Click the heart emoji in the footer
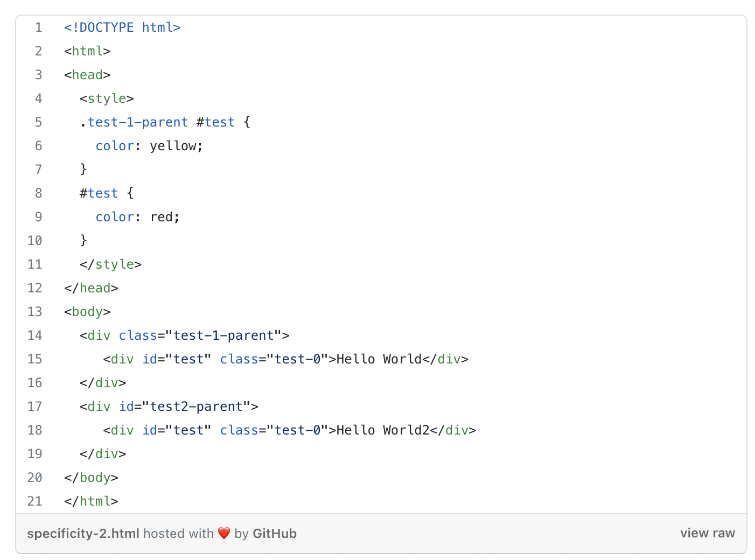This screenshot has height=560, width=755. pos(224,533)
